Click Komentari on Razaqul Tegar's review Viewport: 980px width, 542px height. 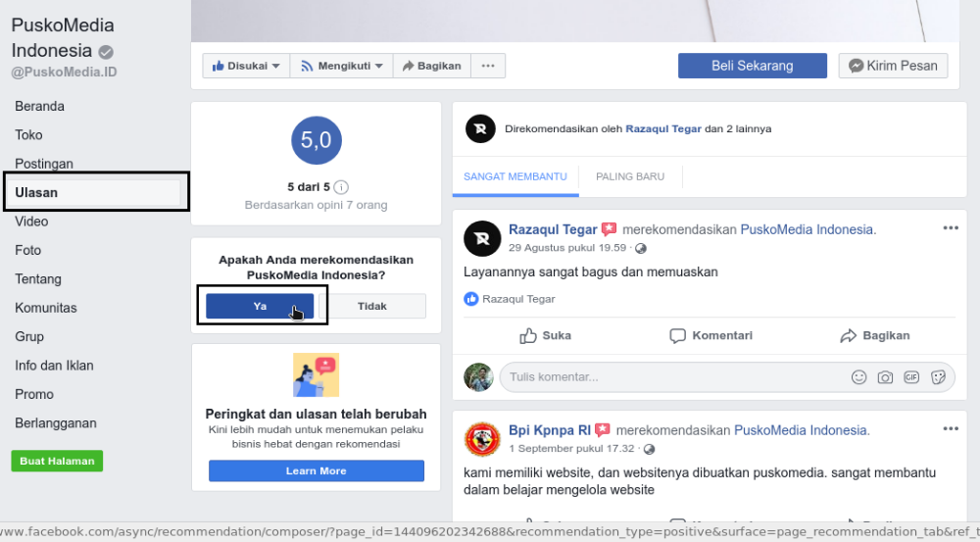coord(710,336)
